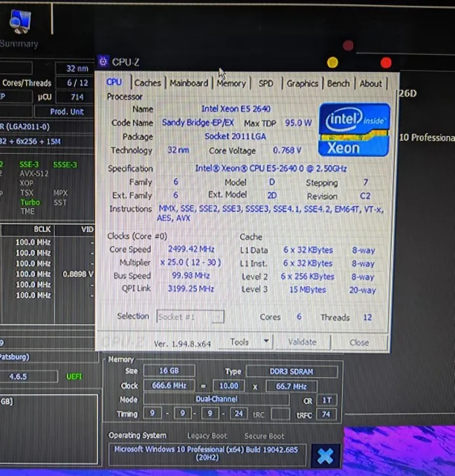Click the memory Size field 16 GB
This screenshot has width=455, height=476.
(169, 370)
